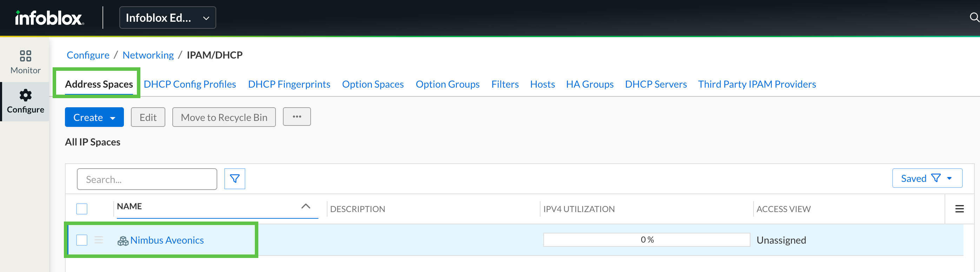Click the Nimbus Aveonics row drag handle
Image resolution: width=980 pixels, height=272 pixels.
99,240
